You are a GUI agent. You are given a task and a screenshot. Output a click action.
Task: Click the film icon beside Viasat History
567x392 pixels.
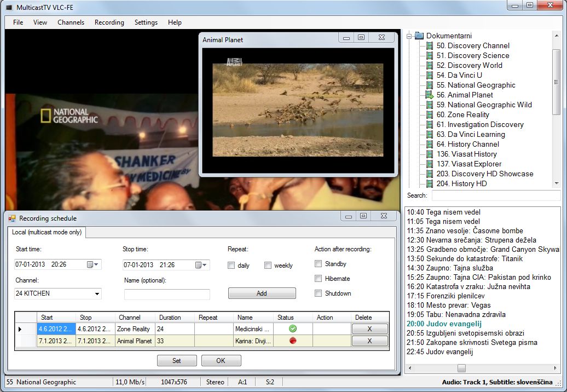429,154
